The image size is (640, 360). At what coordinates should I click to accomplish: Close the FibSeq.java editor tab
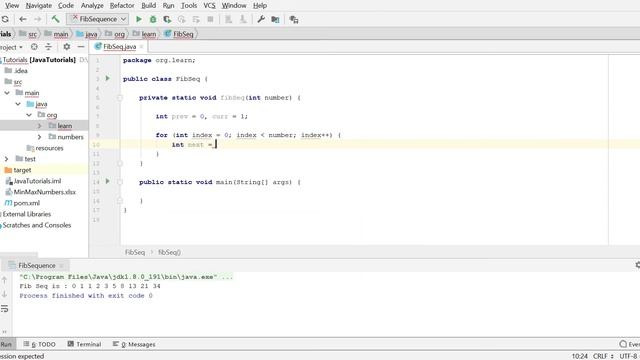click(142, 47)
